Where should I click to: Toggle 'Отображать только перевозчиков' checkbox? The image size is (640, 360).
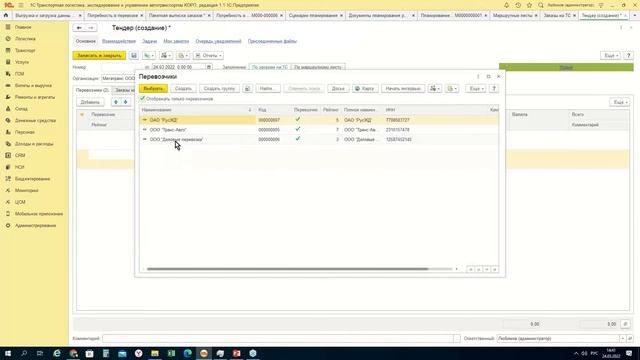click(x=142, y=98)
